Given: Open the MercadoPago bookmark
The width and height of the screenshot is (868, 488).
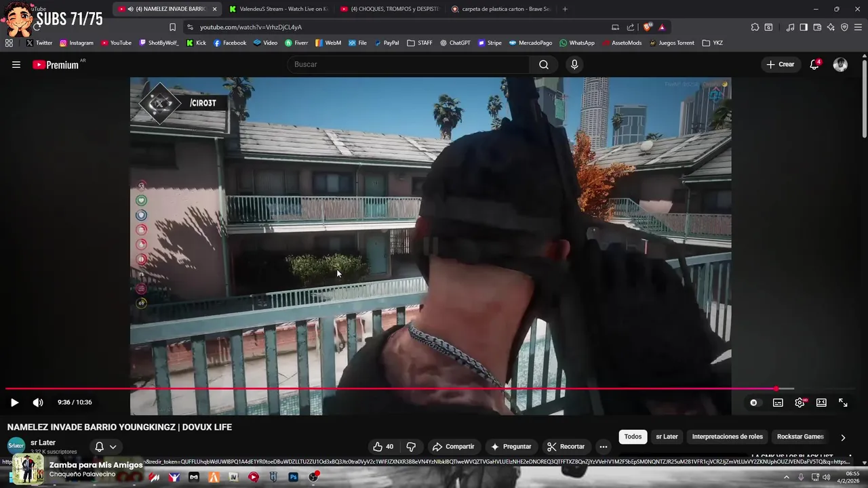Looking at the screenshot, I should (x=530, y=43).
